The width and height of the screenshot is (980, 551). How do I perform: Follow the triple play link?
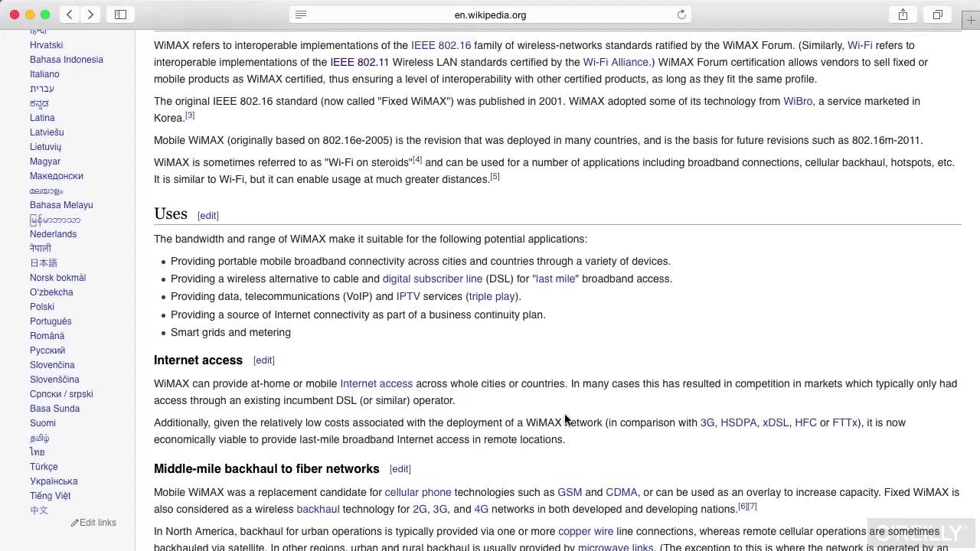(x=492, y=296)
